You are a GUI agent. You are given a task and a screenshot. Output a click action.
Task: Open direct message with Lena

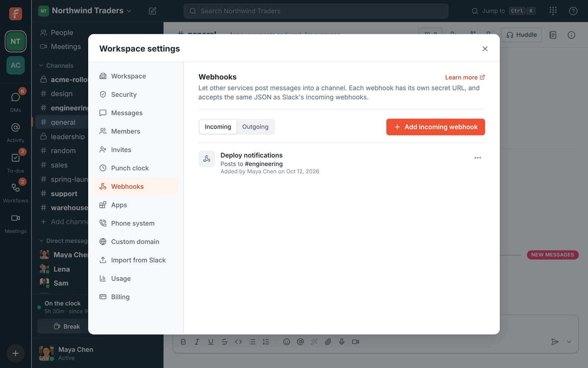(62, 269)
